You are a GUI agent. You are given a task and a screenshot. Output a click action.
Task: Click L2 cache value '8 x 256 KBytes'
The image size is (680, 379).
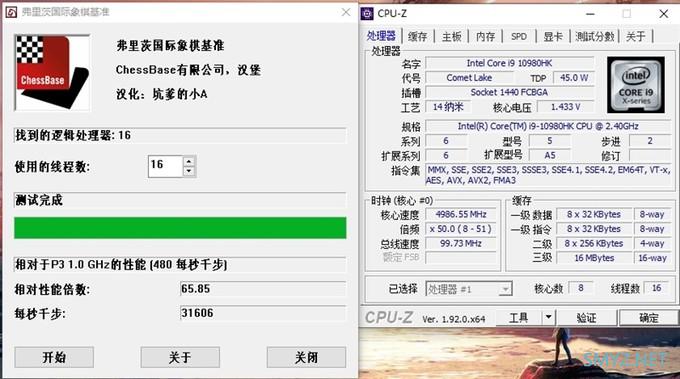(x=594, y=244)
